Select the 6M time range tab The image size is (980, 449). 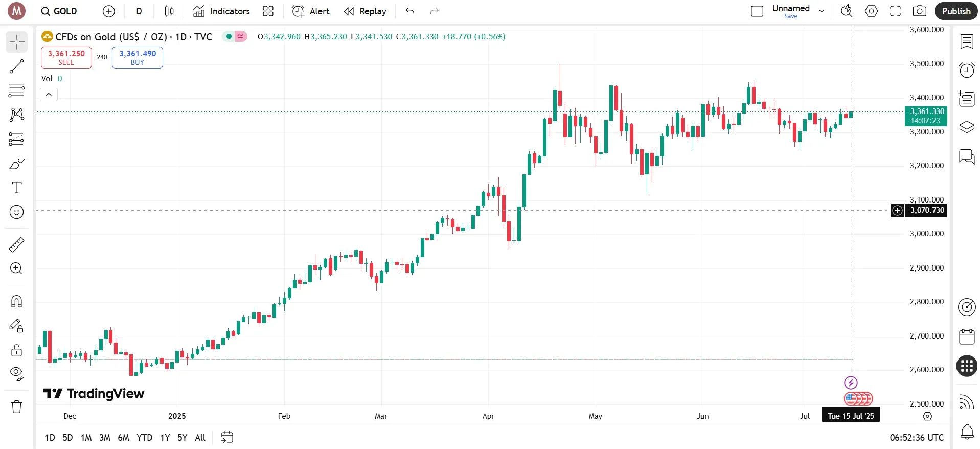123,438
